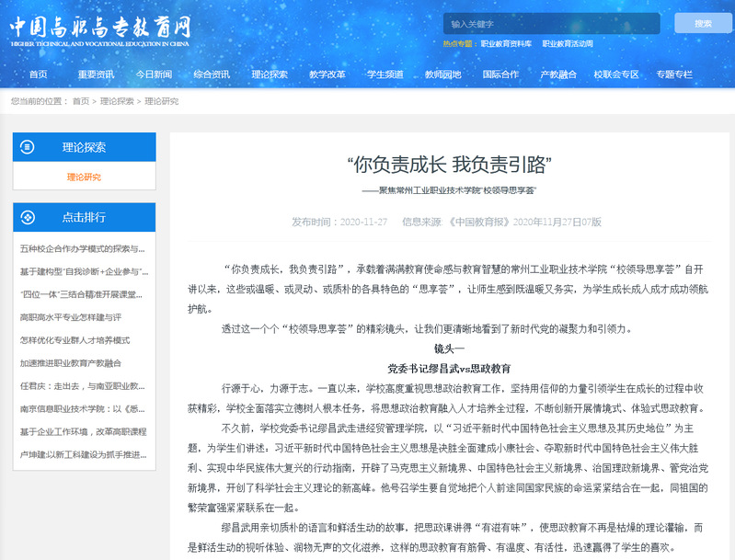Select 理论研究 in the left sidebar

[x=84, y=177]
